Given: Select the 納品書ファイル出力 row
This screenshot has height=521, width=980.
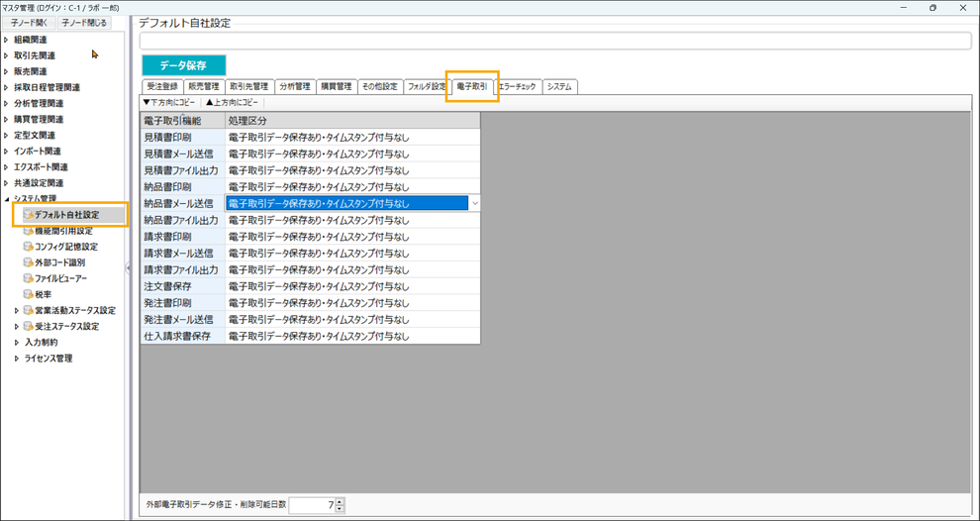Looking at the screenshot, I should 310,220.
